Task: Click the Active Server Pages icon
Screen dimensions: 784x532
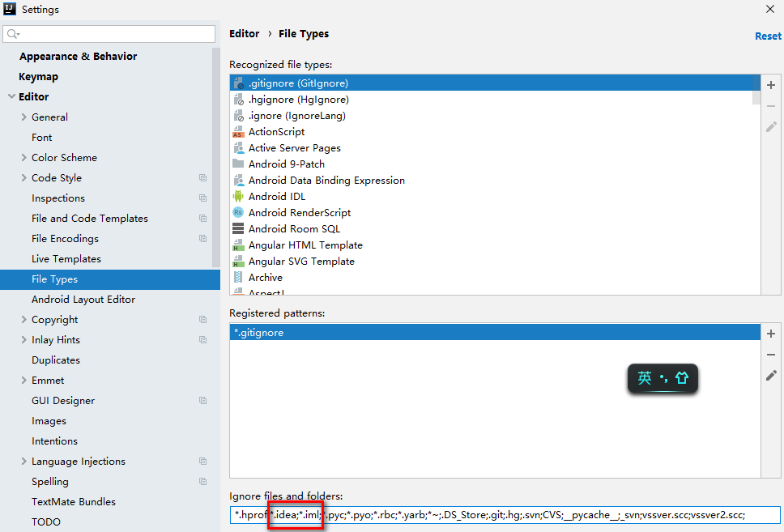Action: tap(238, 148)
